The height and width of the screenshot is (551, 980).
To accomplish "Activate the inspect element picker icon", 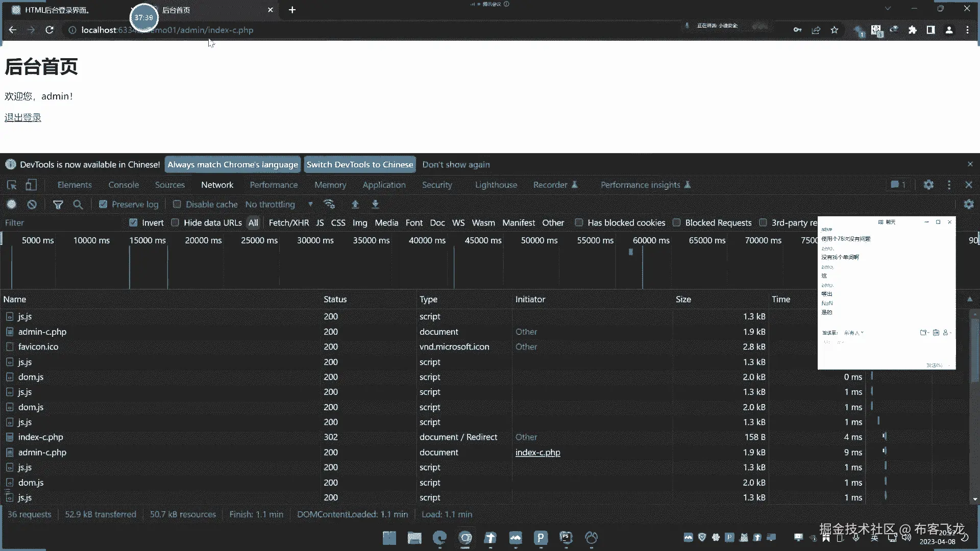I will click(x=12, y=185).
